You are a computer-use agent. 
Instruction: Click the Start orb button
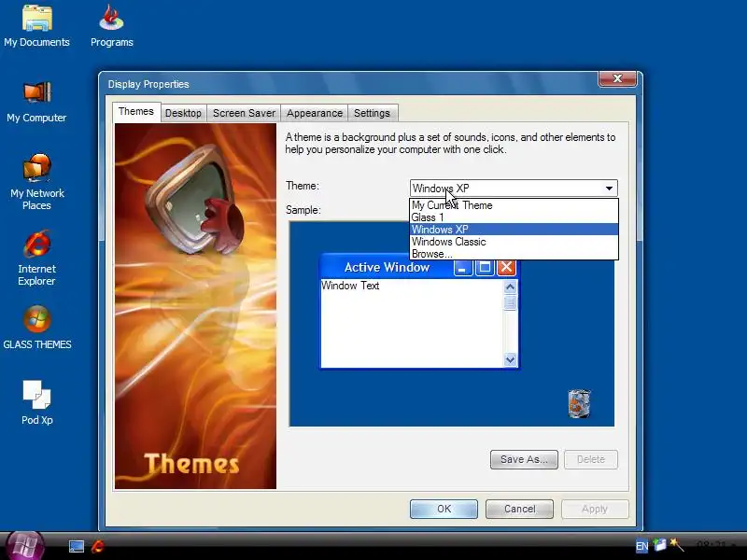(x=25, y=546)
